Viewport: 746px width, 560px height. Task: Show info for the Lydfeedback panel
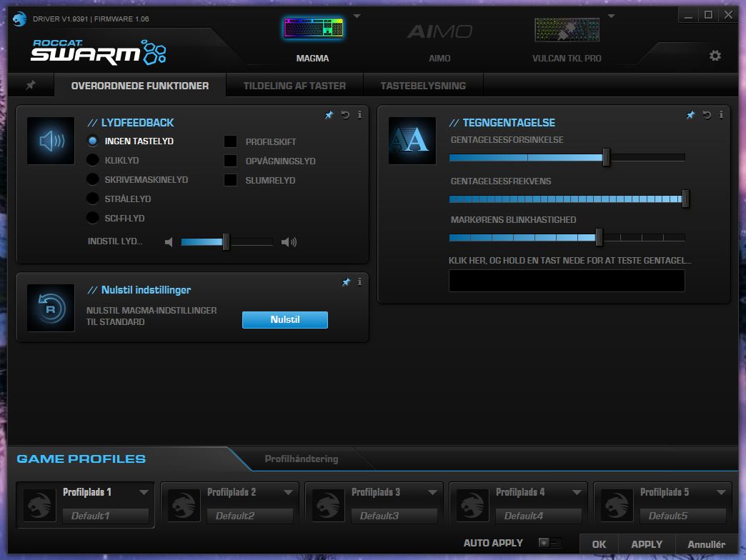pos(359,114)
